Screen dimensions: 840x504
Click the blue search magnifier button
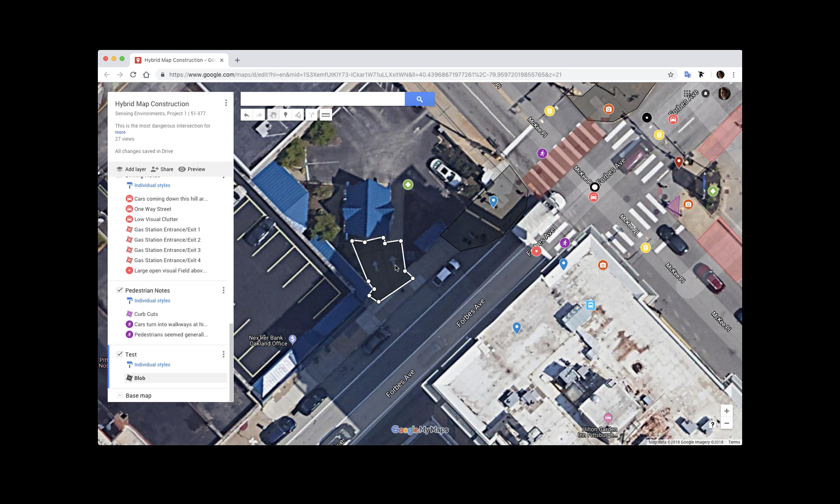[419, 99]
